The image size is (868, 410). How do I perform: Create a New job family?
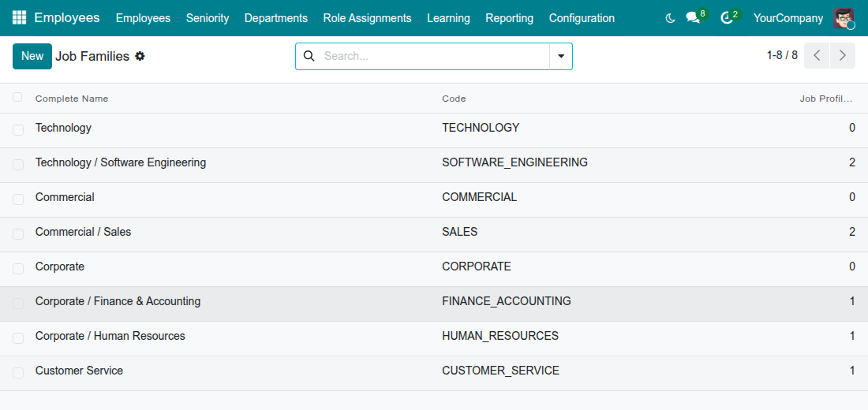[x=32, y=56]
